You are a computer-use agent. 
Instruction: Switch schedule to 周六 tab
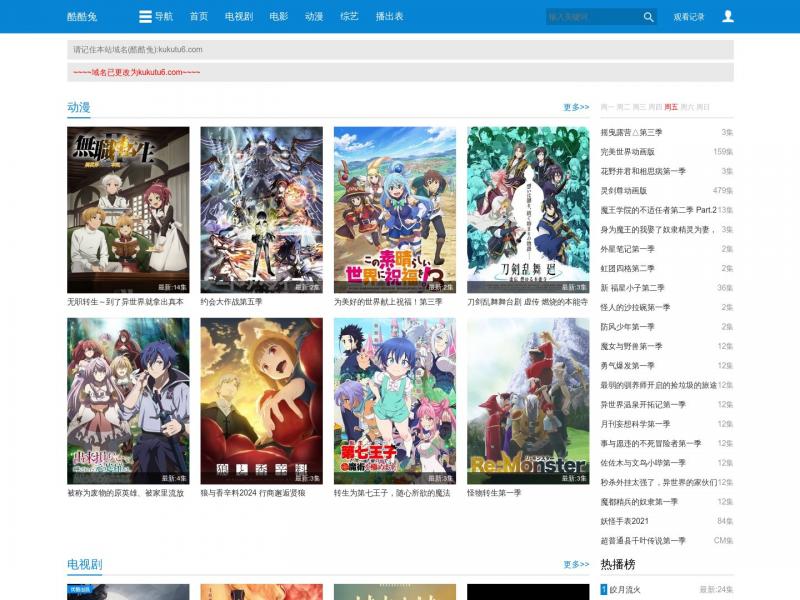click(687, 107)
